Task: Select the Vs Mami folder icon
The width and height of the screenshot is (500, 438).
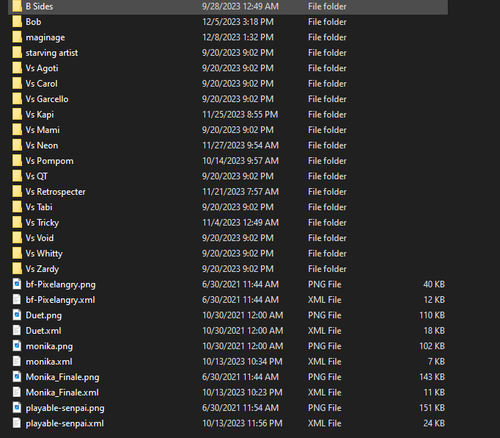Action: (x=17, y=130)
